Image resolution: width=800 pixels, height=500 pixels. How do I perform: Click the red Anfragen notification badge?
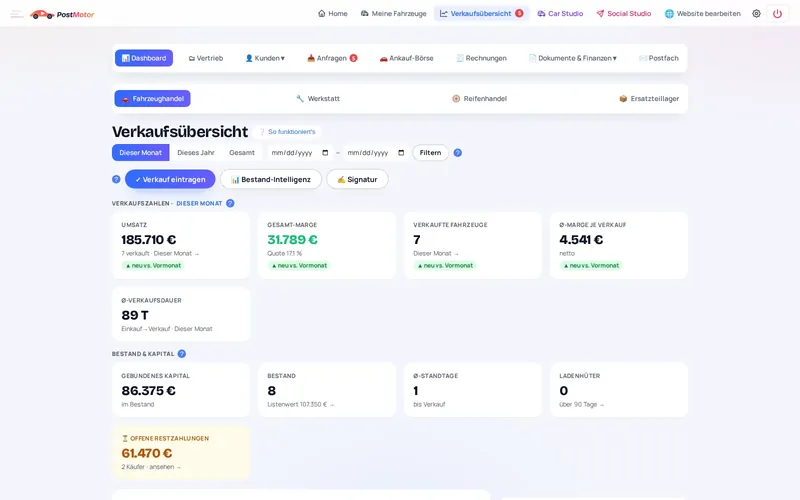point(353,58)
